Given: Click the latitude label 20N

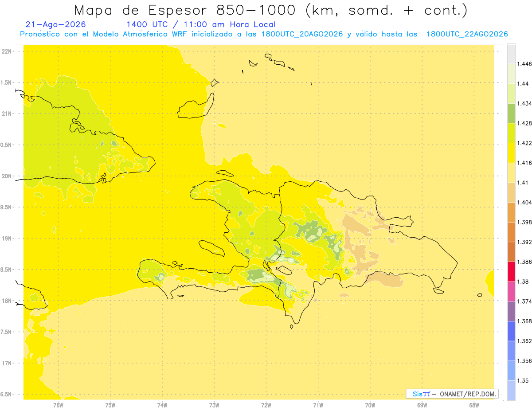Looking at the screenshot, I should (x=8, y=176).
